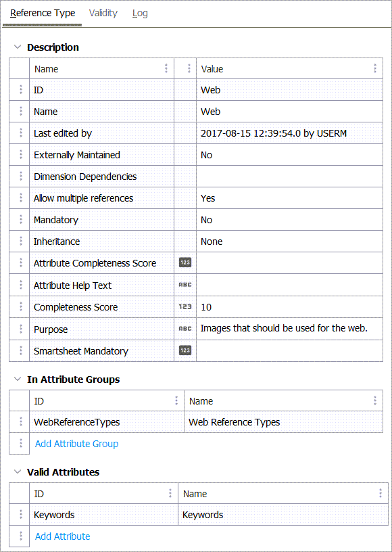The image size is (392, 552).
Task: Open the Log tab
Action: (140, 13)
